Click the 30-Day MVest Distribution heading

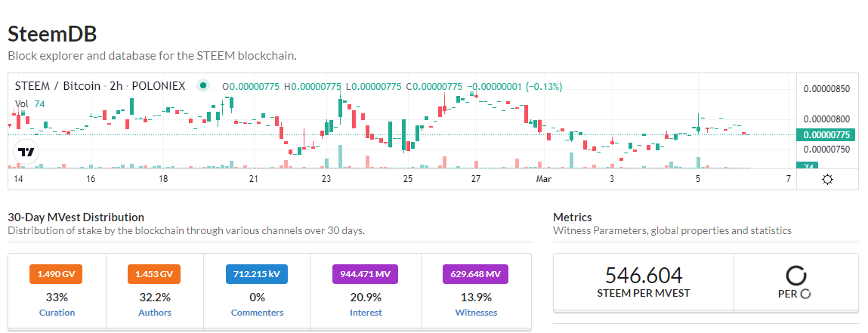click(76, 217)
